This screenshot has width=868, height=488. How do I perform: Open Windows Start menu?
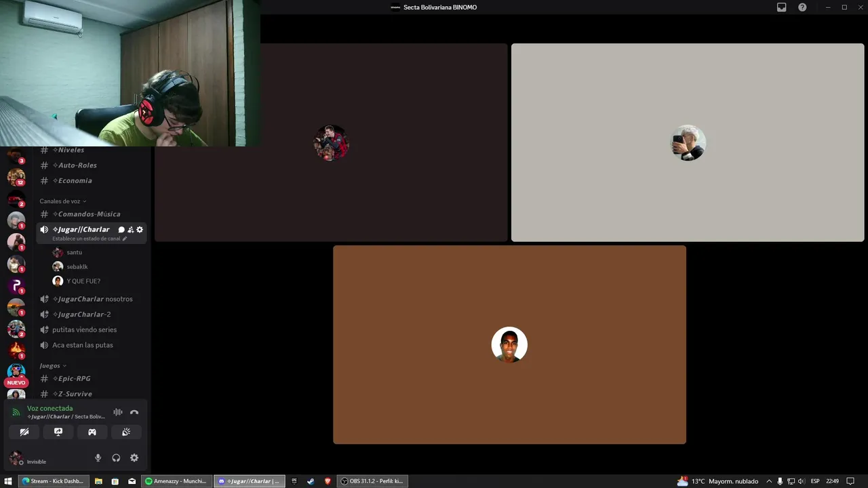[8, 481]
